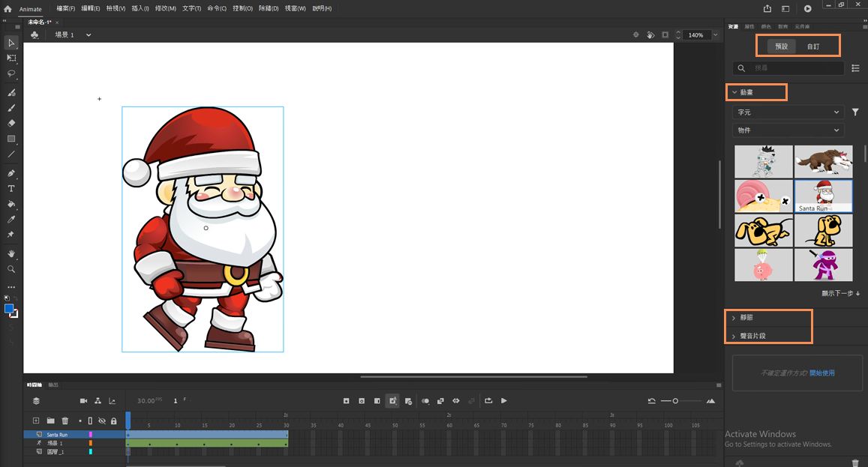Delete the selected timeline layer

pos(65,421)
